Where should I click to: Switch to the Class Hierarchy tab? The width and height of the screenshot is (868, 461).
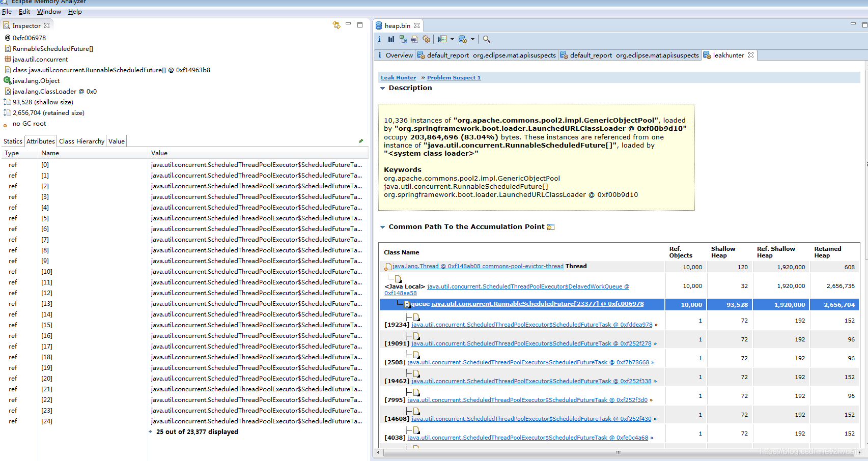81,141
